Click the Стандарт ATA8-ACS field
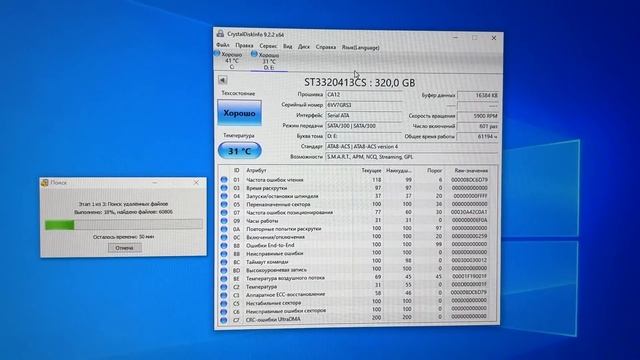 tap(412, 147)
